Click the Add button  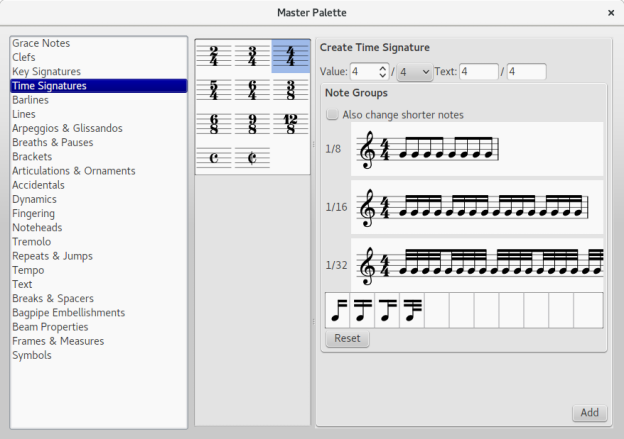pos(589,413)
